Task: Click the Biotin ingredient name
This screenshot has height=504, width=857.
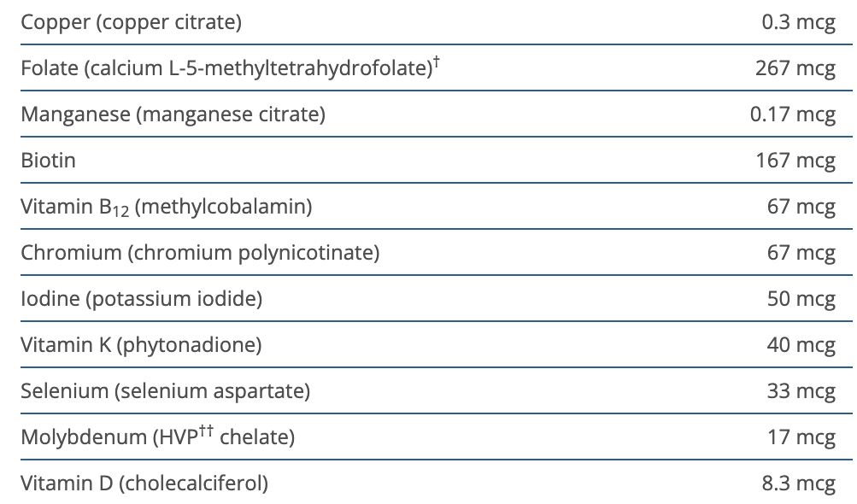Action: (x=48, y=161)
